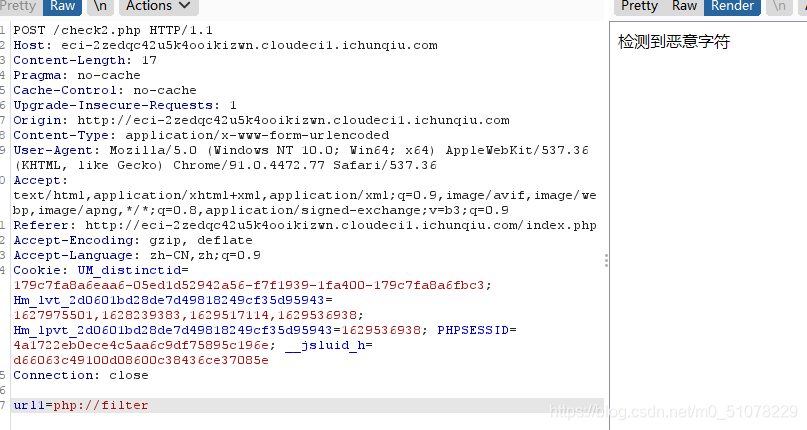Click the Accept header name
The height and width of the screenshot is (430, 807).
click(41, 180)
